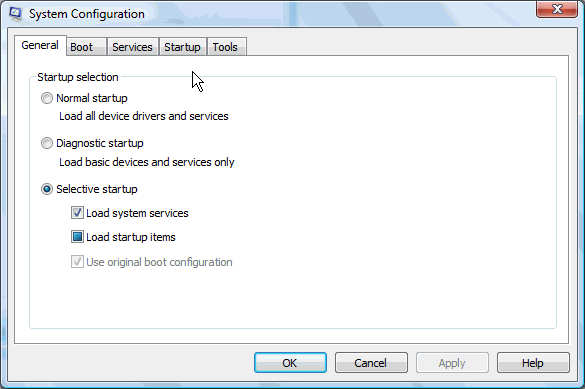The width and height of the screenshot is (585, 389).
Task: Open Help for System Configuration
Action: click(x=533, y=363)
